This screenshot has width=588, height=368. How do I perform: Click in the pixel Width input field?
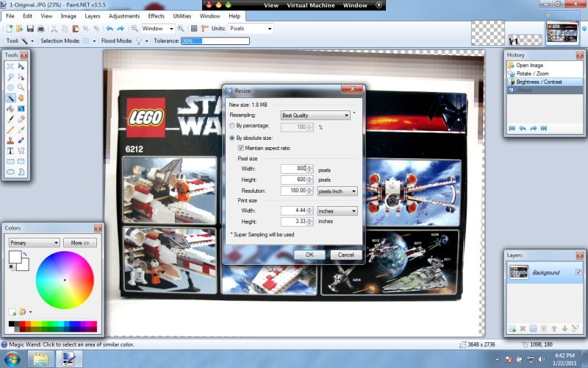click(293, 169)
